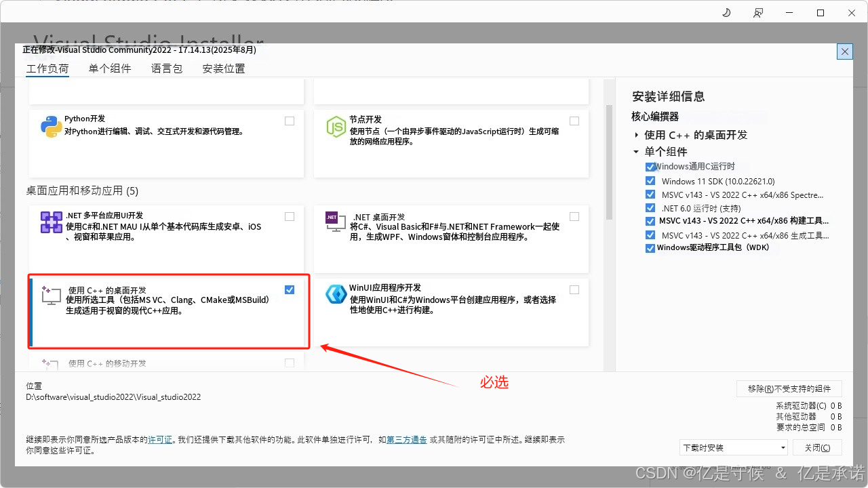Click the 要求的总空间 0 B line
The image size is (868, 488).
click(809, 428)
